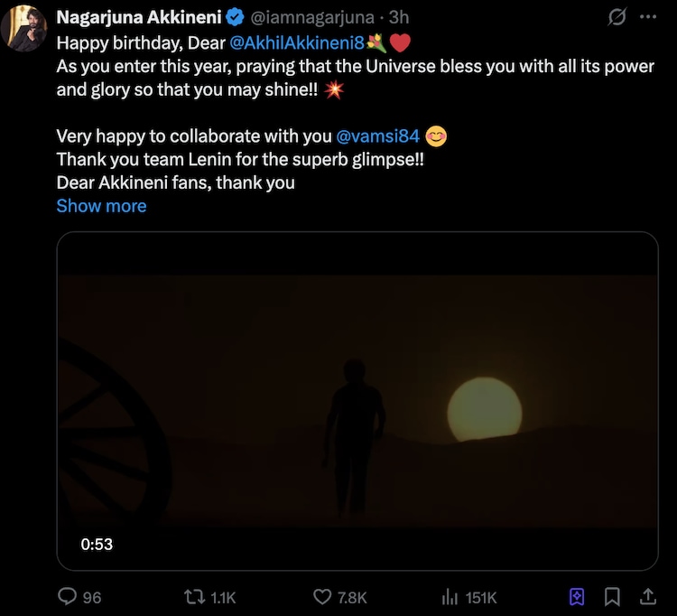Open the post via the 3h timestamp
This screenshot has width=677, height=616.
click(399, 17)
